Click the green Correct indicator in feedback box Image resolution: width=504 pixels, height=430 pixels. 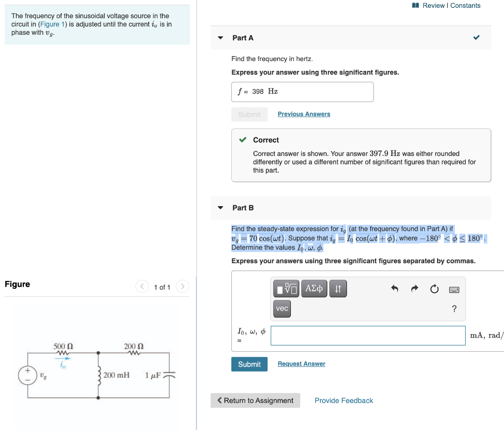click(243, 140)
